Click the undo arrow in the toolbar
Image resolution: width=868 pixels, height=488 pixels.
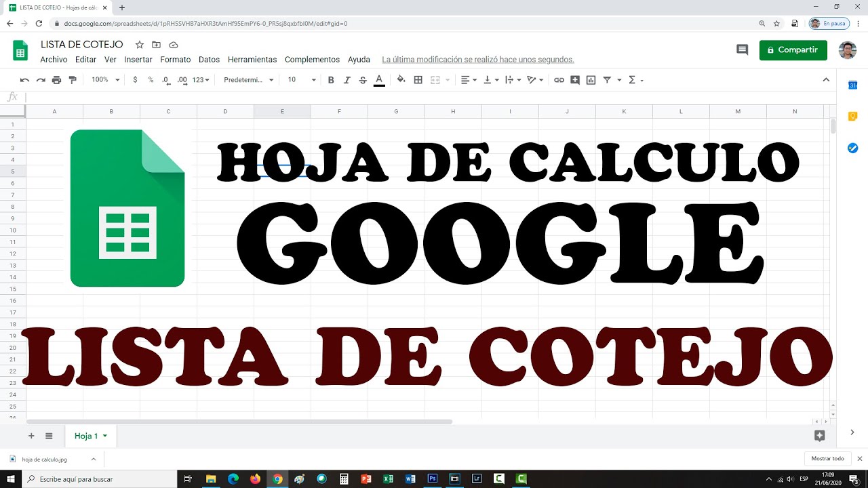(x=24, y=80)
